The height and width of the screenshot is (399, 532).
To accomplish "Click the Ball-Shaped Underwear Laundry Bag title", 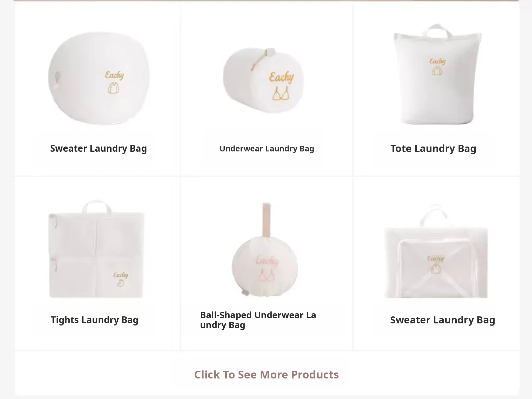I will pos(258,320).
